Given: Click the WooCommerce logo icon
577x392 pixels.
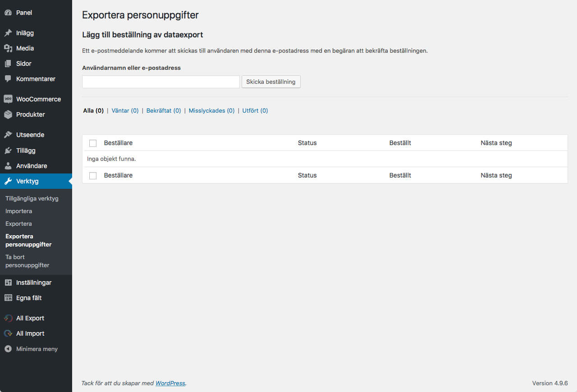Looking at the screenshot, I should click(x=8, y=99).
